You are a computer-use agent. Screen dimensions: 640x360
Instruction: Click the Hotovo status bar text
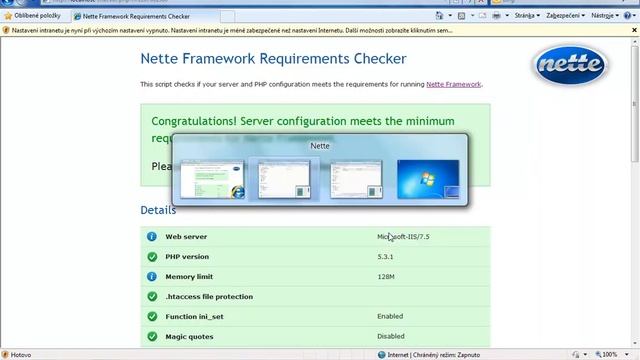point(21,355)
